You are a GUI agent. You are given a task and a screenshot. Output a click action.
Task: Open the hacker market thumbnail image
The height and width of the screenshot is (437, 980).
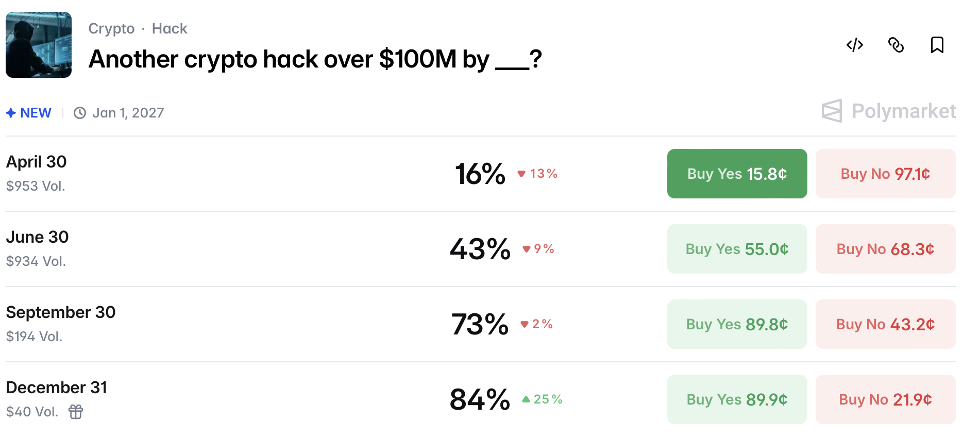39,45
